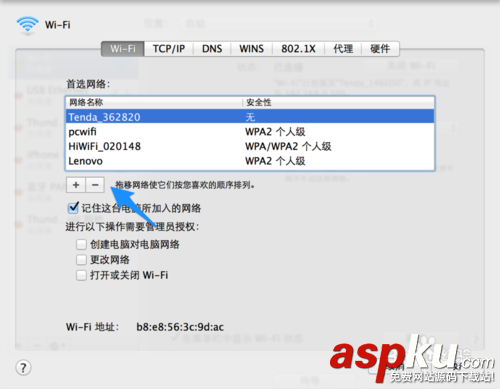Screen dimensions: 500x389
Task: Switch to the Wi-Fi tab
Action: point(123,49)
